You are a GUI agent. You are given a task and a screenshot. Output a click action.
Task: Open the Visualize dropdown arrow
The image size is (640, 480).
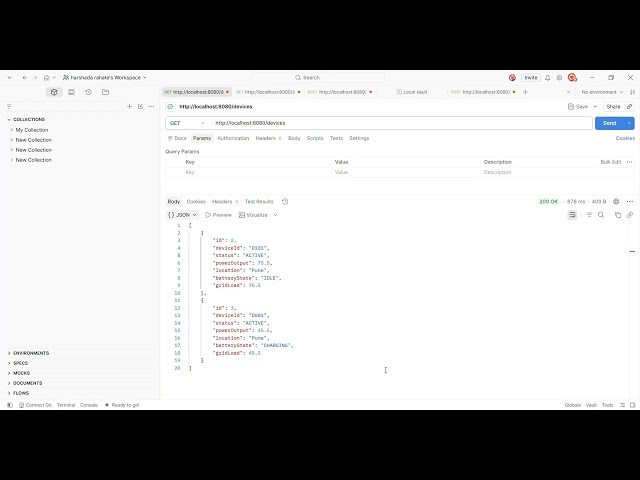(x=276, y=215)
